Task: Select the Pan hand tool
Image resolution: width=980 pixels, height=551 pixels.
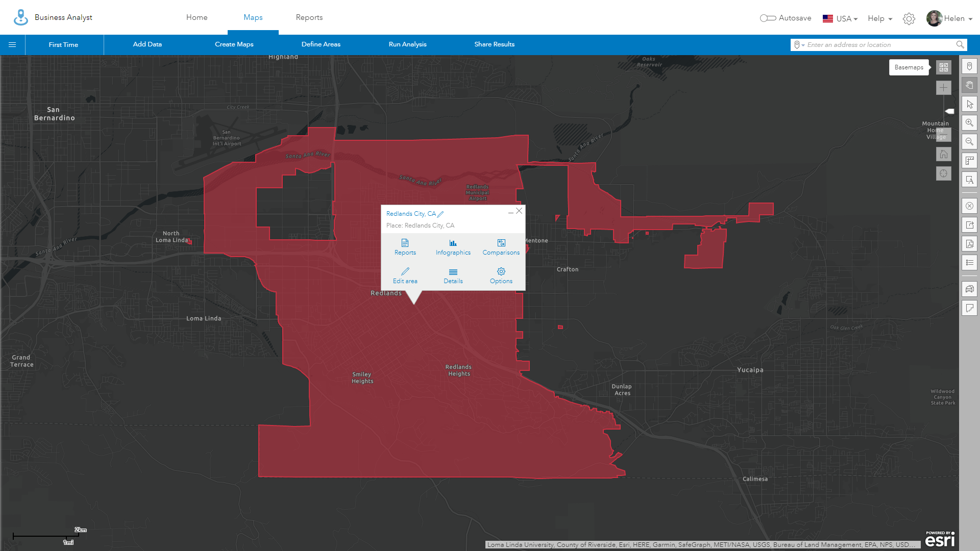Action: pyautogui.click(x=969, y=85)
